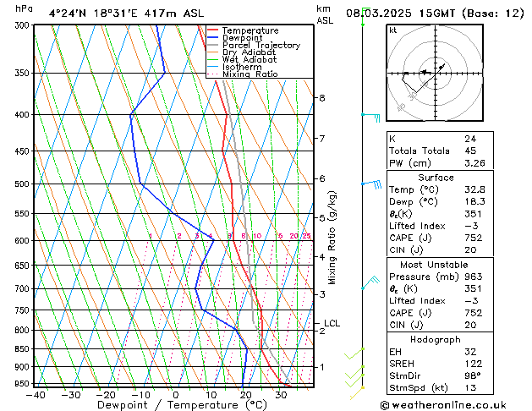Select the Isotherm legend entry
Image resolution: width=532 pixels, height=411 pixels.
point(242,67)
